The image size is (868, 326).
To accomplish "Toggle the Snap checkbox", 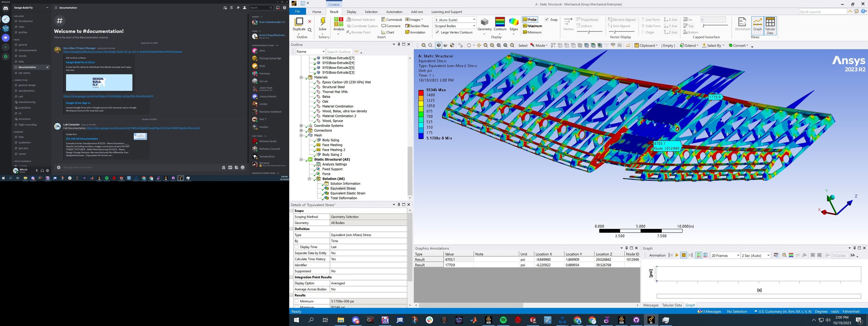I will click(x=547, y=20).
